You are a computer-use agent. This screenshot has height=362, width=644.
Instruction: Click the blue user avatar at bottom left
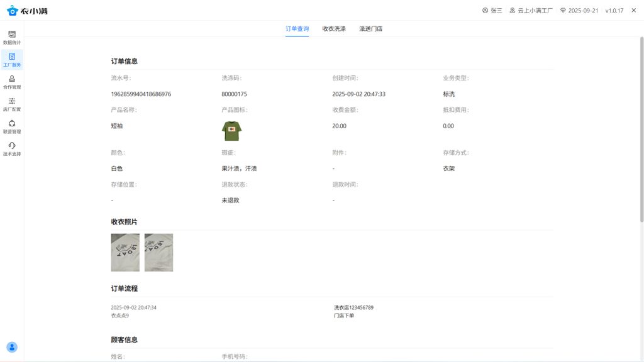click(x=12, y=347)
